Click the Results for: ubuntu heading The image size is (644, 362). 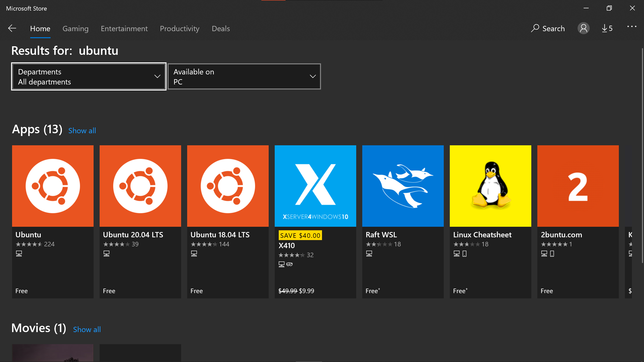tap(65, 51)
